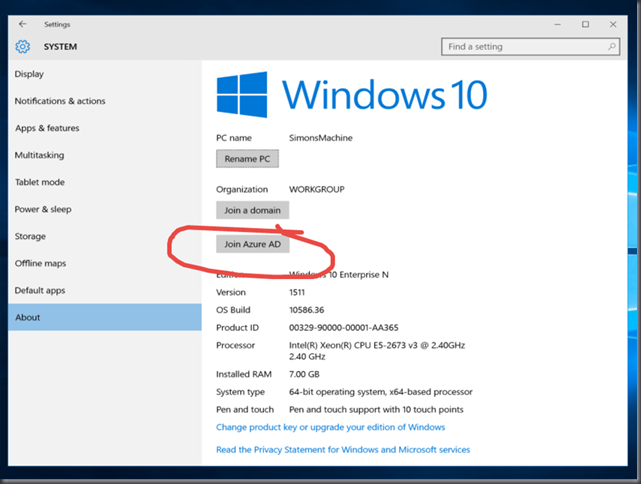The height and width of the screenshot is (484, 641).
Task: Click the search magnifier icon
Action: 612,47
